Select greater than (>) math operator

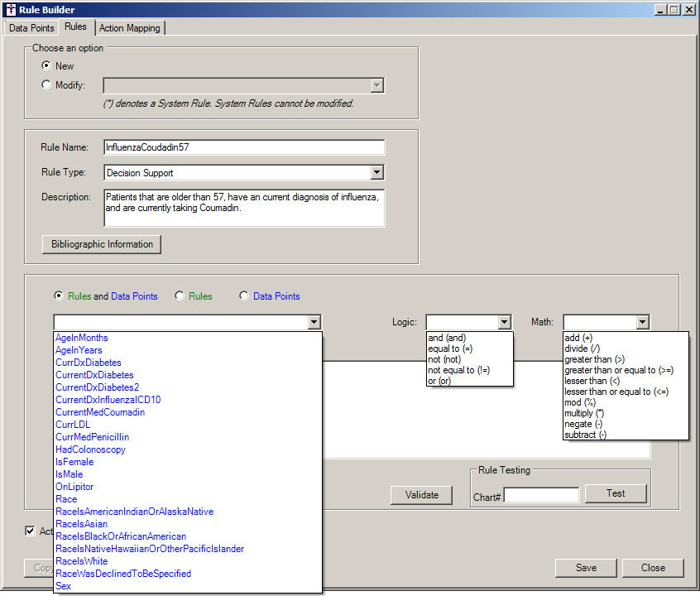pos(594,359)
